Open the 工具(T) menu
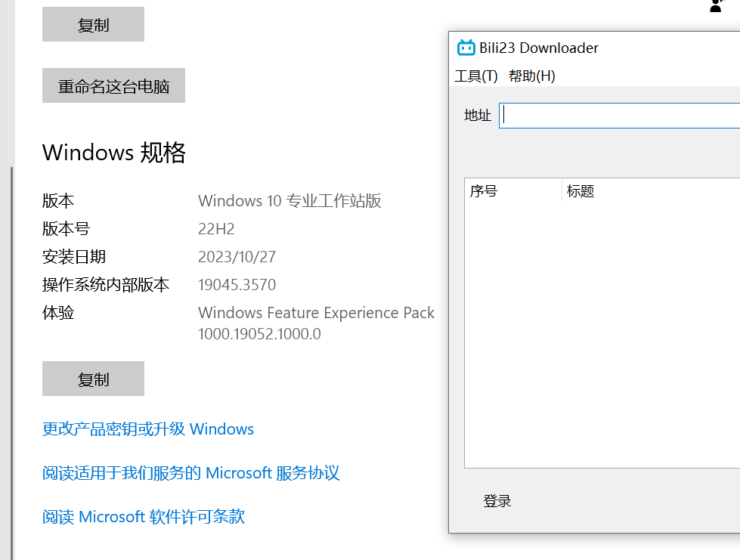Screen dimensions: 740x560 [475, 76]
